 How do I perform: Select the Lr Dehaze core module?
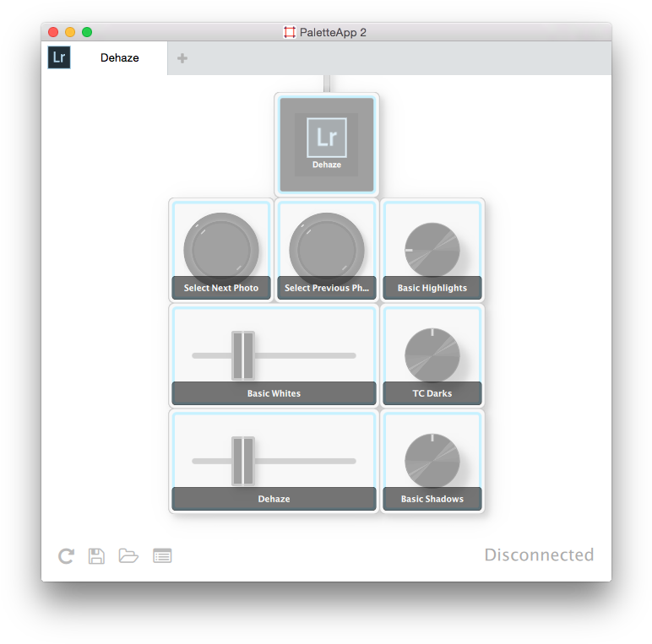326,144
